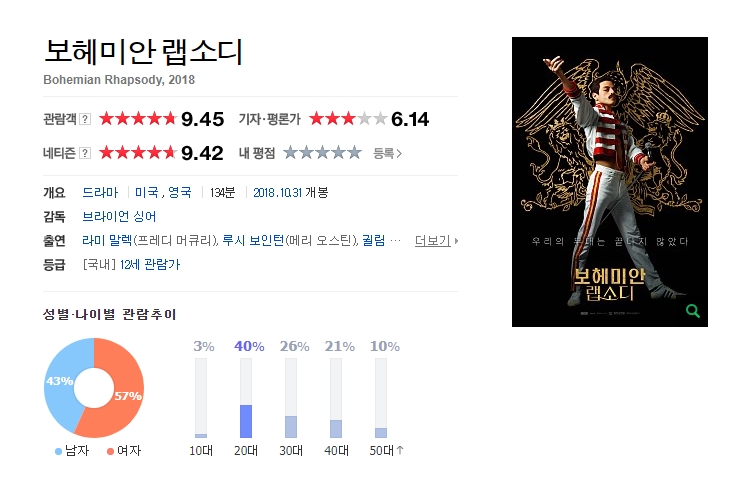The height and width of the screenshot is (485, 752).
Task: Click the third gray star in 내 평점
Action: pyautogui.click(x=322, y=153)
